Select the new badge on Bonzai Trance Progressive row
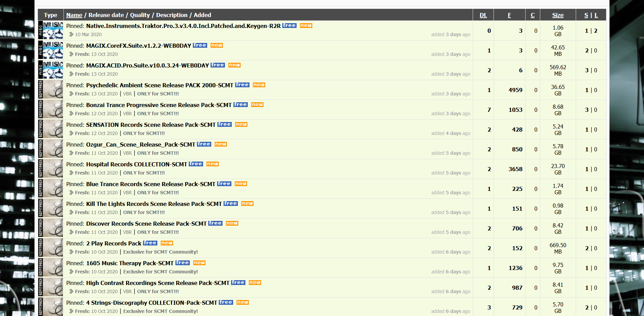This screenshot has width=644, height=316. coord(257,105)
